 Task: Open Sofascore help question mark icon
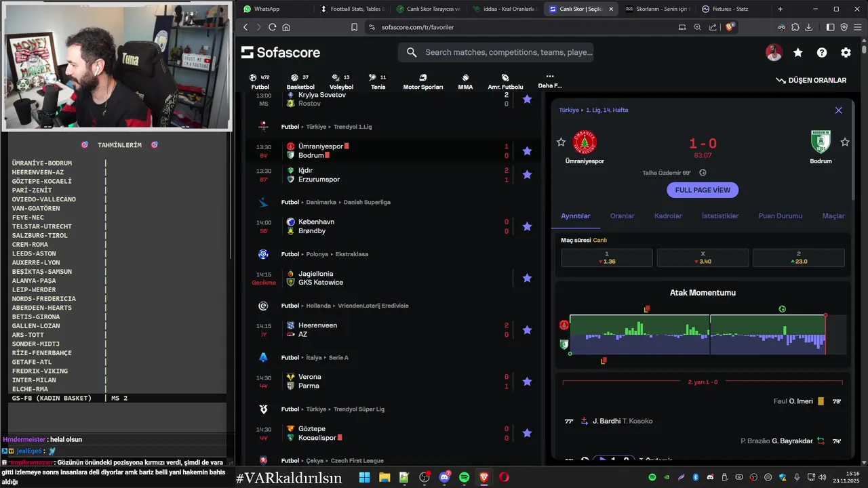pyautogui.click(x=822, y=52)
